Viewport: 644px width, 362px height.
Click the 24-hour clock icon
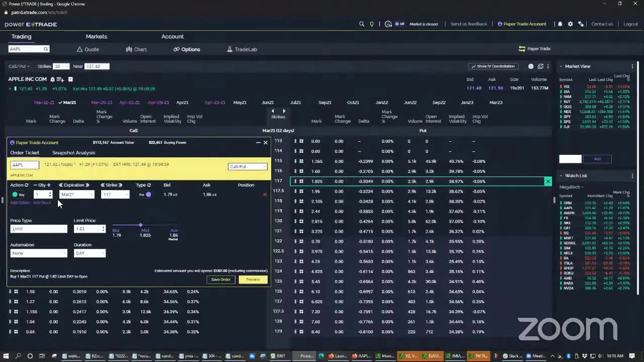coord(388,24)
